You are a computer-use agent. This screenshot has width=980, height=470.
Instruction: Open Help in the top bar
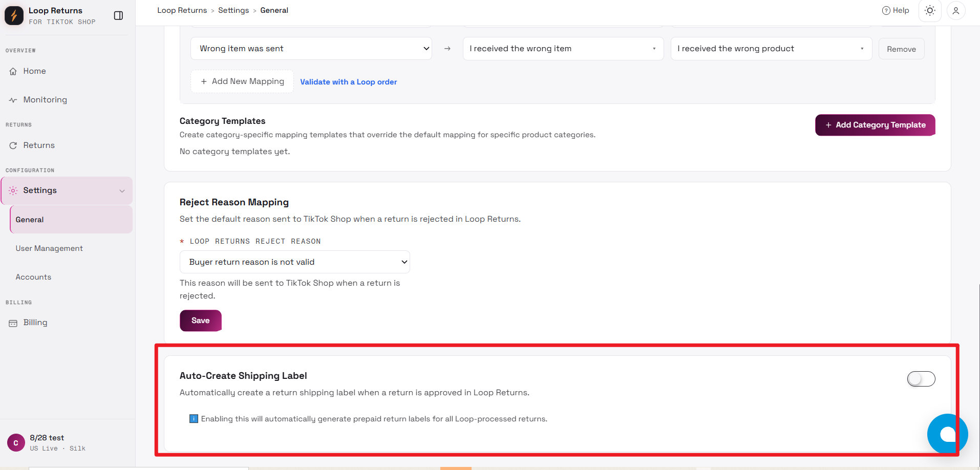[x=896, y=10]
